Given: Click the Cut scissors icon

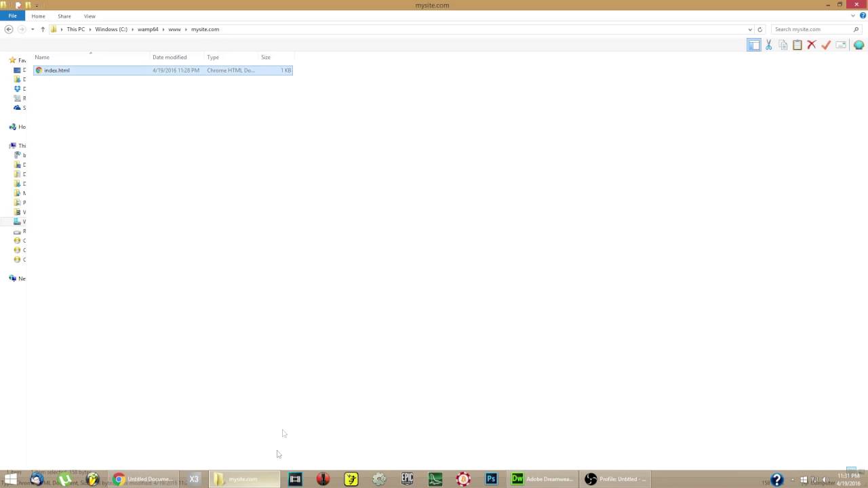Looking at the screenshot, I should (768, 45).
